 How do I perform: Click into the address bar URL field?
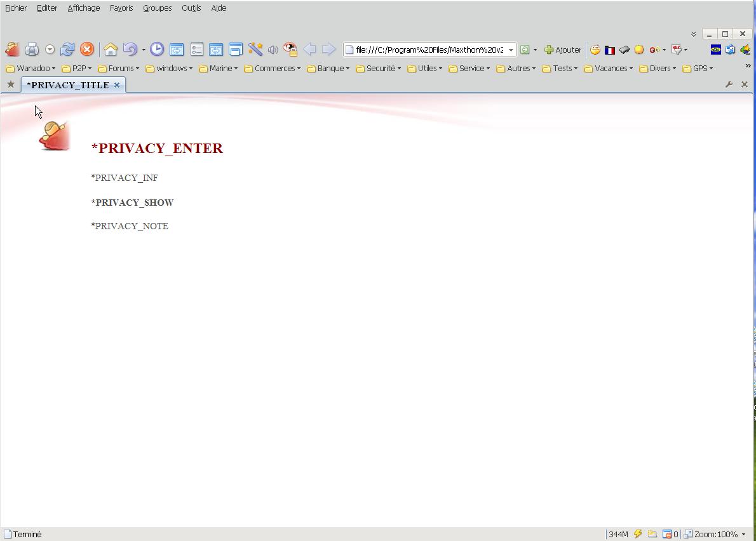(429, 50)
